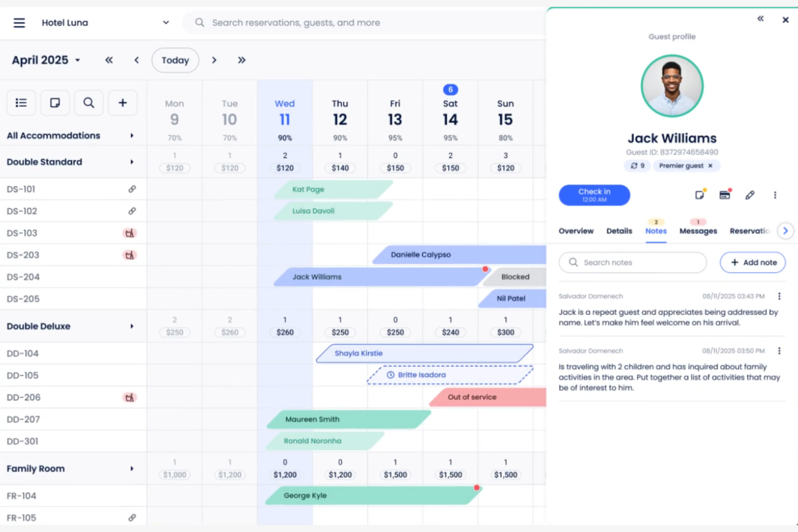
Task: Open the April 2025 month picker
Action: 46,60
